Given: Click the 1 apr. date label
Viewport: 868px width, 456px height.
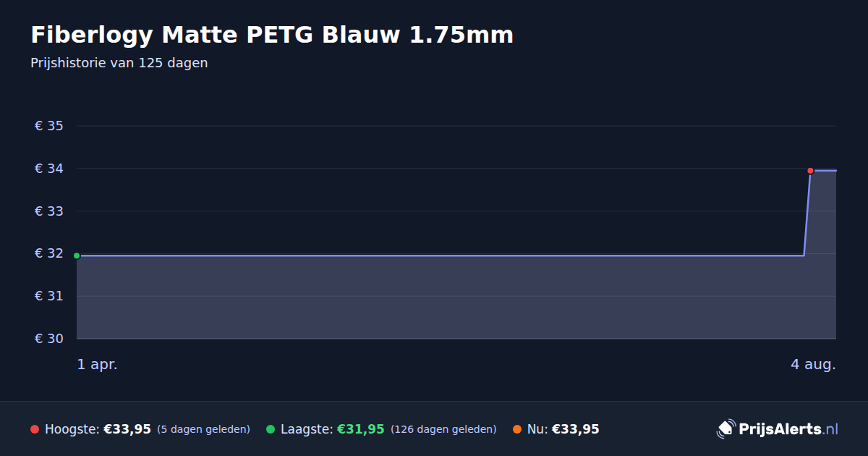Looking at the screenshot, I should pos(97,364).
